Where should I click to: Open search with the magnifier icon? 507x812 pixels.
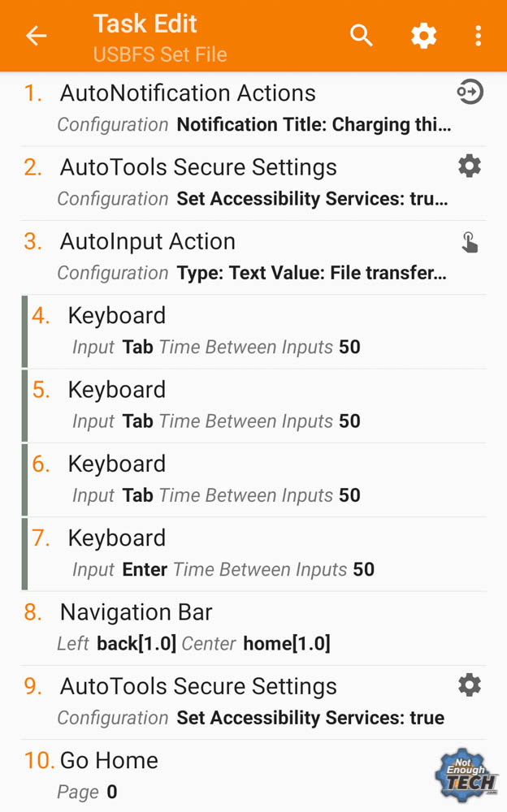(362, 36)
